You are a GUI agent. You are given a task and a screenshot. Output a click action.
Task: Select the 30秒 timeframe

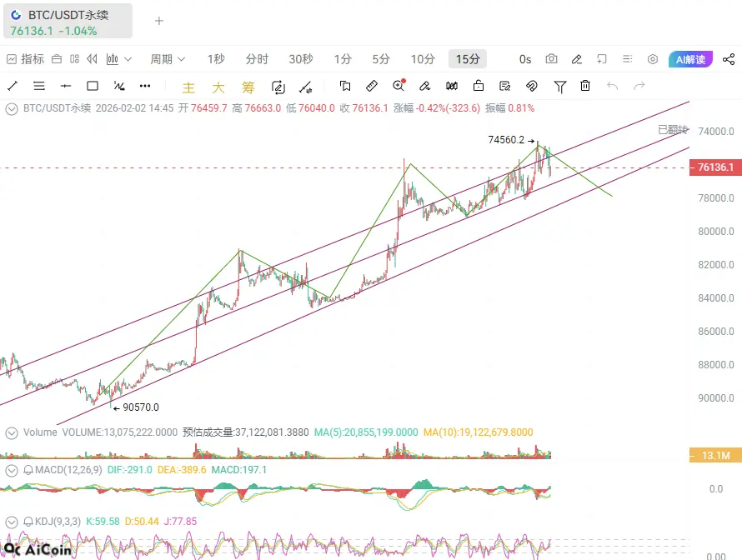[x=301, y=59]
